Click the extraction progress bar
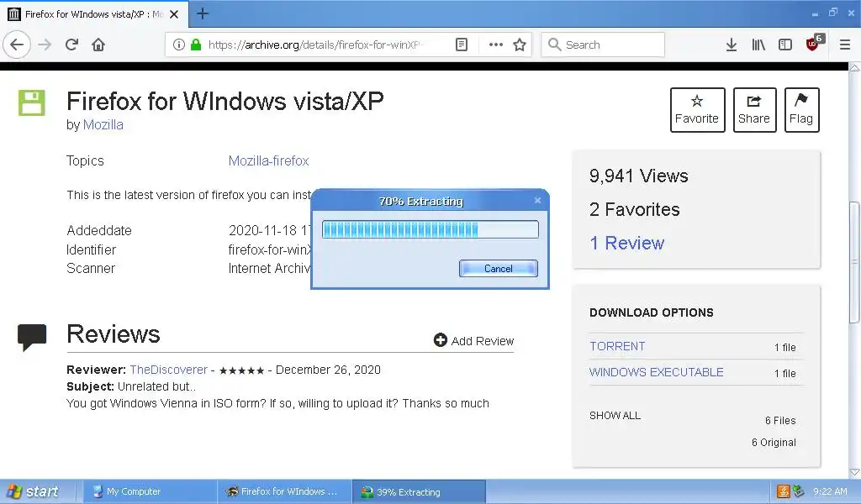 [430, 229]
